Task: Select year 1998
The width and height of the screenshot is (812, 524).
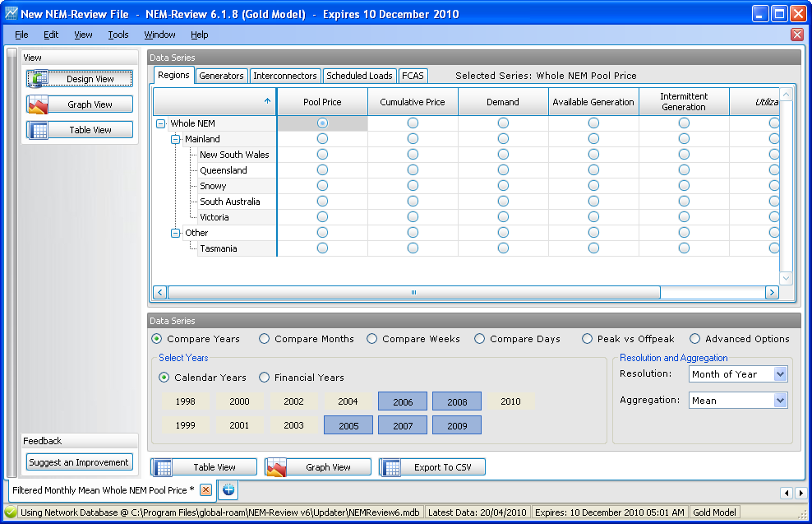Action: [186, 401]
